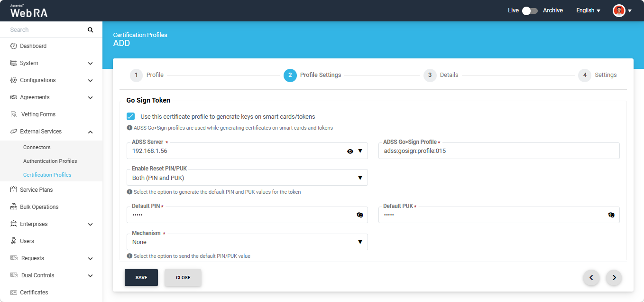Click the SAVE button
644x302 pixels.
141,278
